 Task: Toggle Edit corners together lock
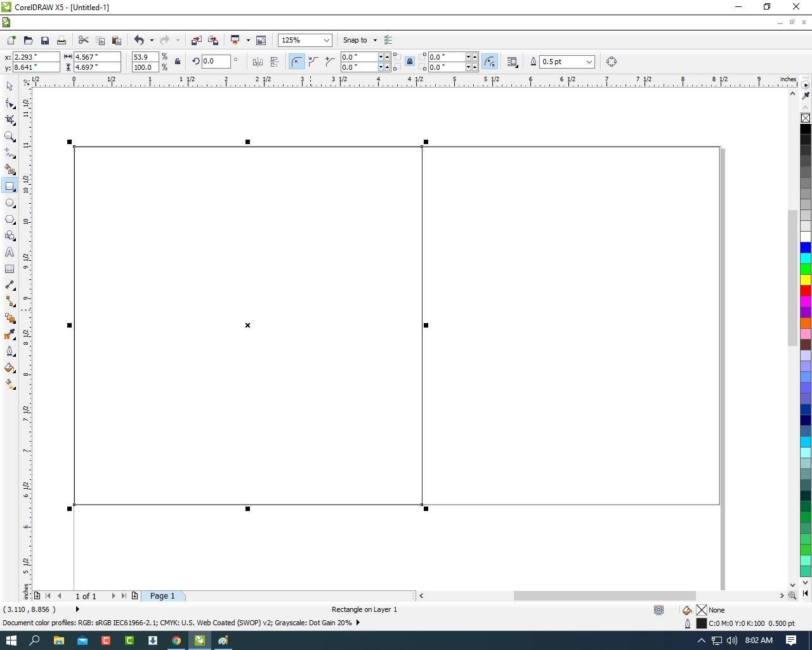click(x=410, y=62)
